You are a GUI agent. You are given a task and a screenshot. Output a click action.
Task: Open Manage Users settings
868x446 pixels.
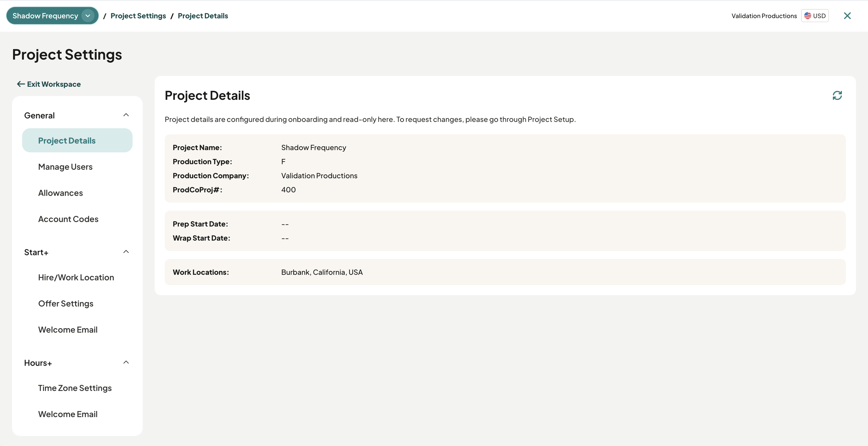pyautogui.click(x=65, y=167)
